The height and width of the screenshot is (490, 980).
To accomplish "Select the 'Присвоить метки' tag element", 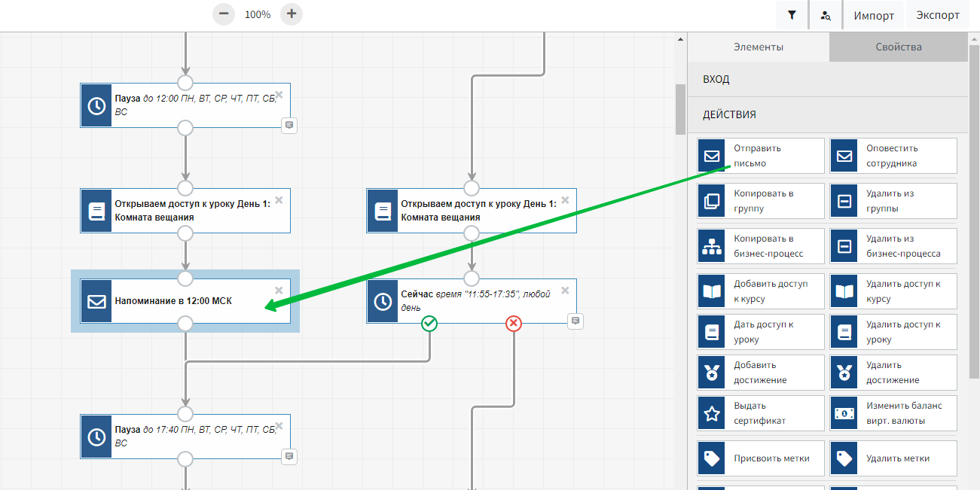I will coord(761,458).
